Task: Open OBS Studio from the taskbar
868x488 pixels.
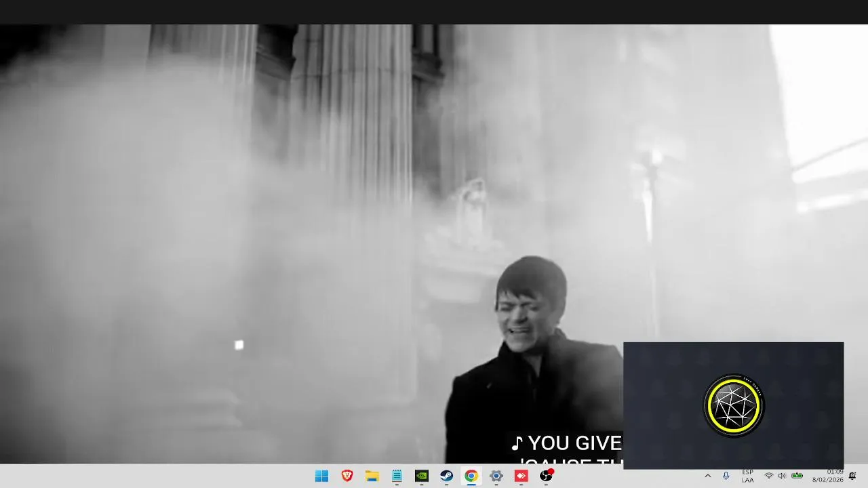Action: click(x=546, y=476)
